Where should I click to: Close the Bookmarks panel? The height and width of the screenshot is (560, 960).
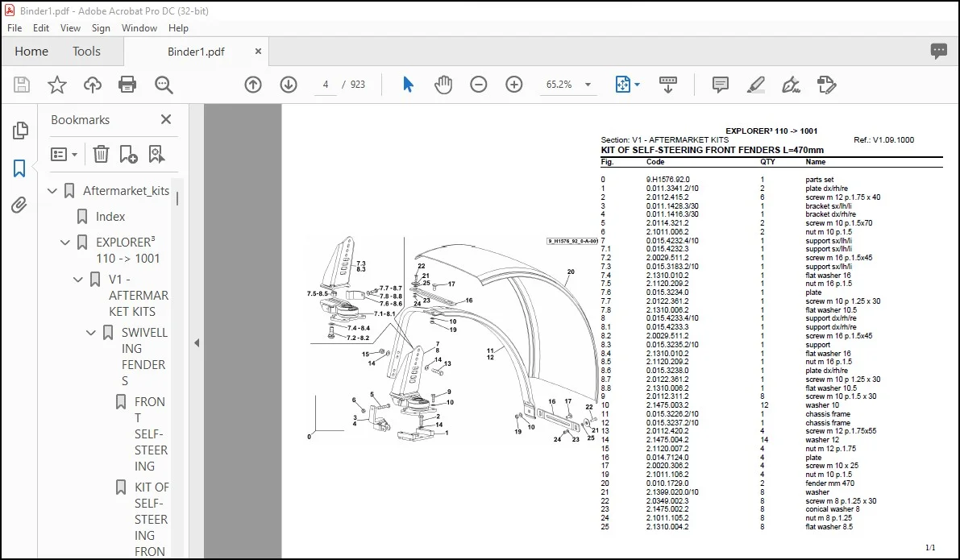tap(166, 119)
